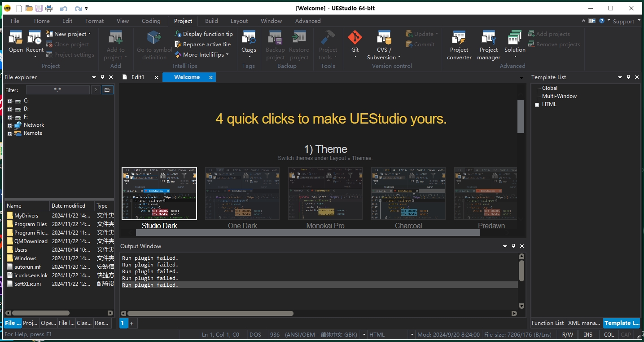Expand the C: drive tree node

(9, 101)
